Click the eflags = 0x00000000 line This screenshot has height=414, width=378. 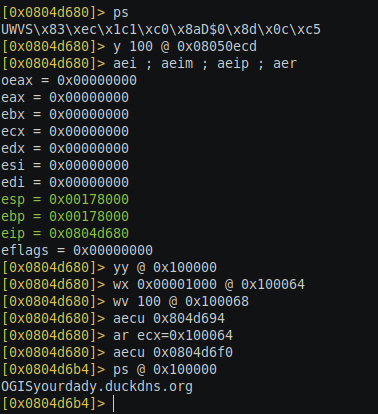click(x=77, y=250)
